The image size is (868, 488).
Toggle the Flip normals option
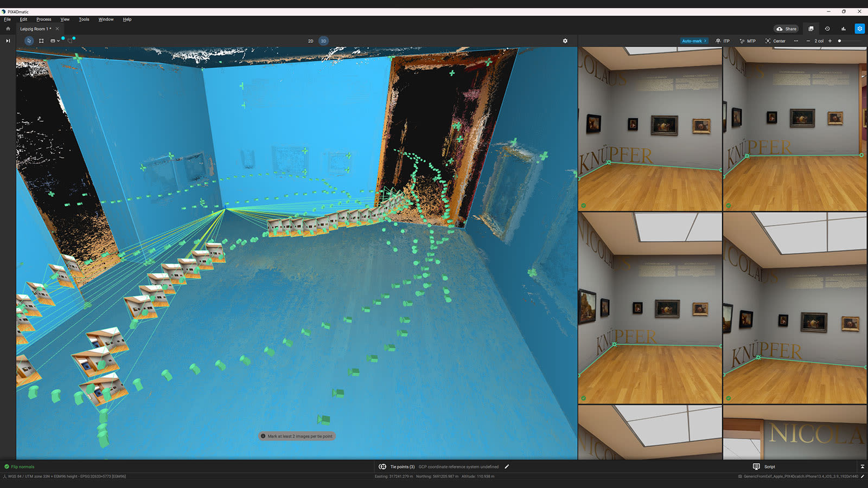pyautogui.click(x=20, y=466)
